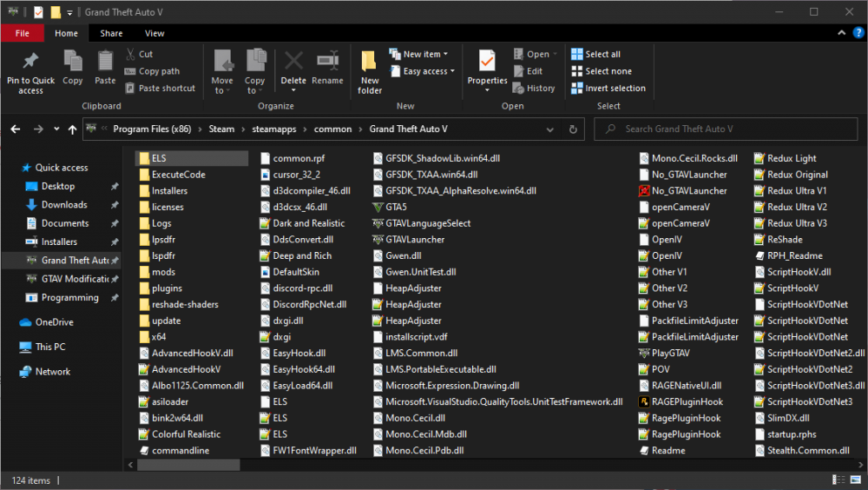Click the Pin to Quick access icon
This screenshot has height=490, width=868.
coord(30,63)
